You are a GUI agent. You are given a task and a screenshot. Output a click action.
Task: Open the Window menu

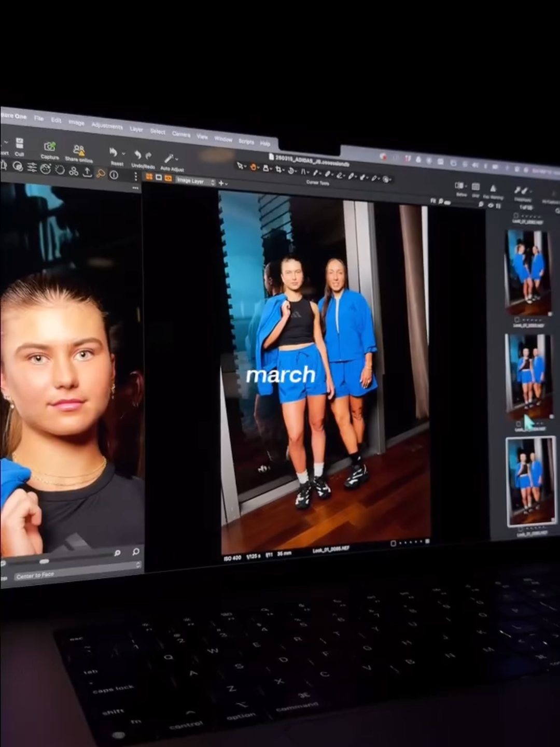pos(223,139)
